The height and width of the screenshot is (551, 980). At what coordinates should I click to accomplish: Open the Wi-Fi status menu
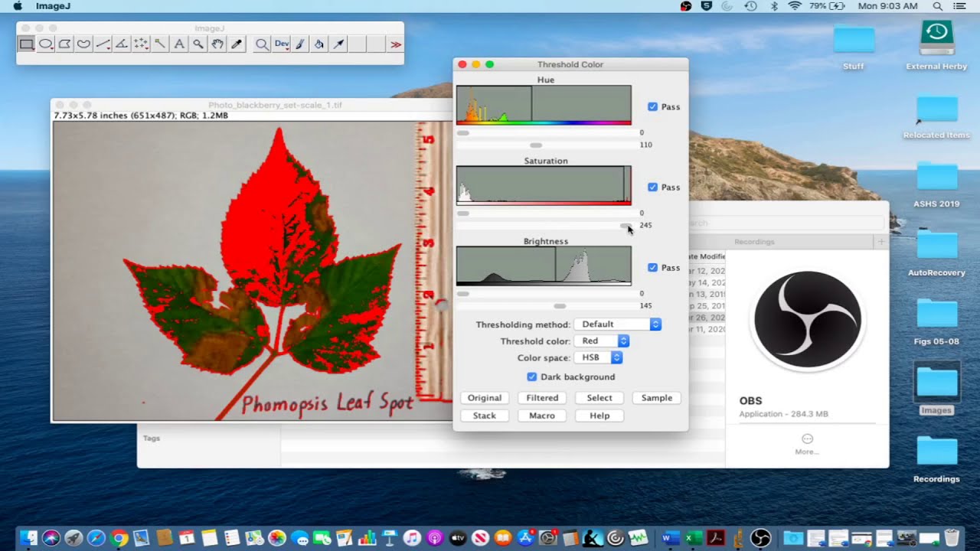(x=794, y=6)
